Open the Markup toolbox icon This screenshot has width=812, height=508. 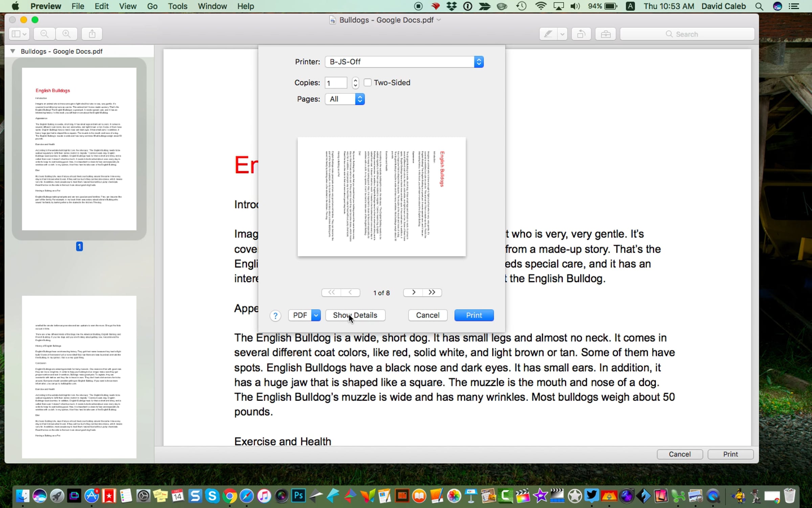(605, 34)
